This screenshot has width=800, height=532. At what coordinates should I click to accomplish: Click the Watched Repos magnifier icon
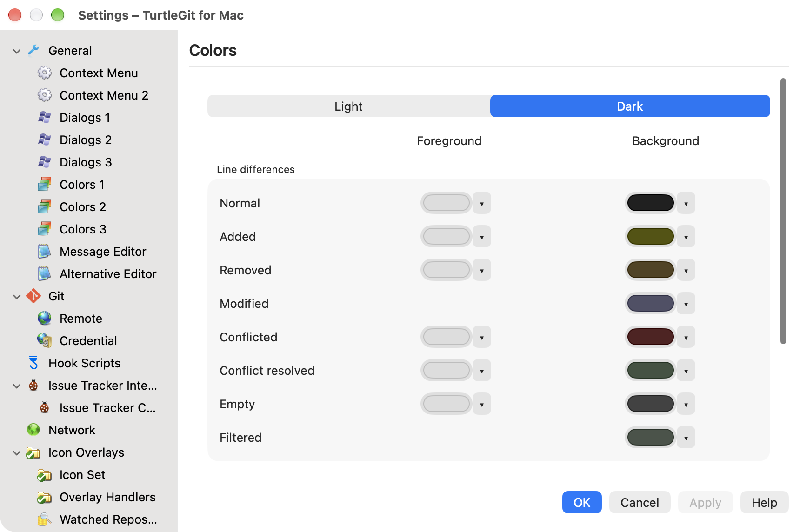pos(45,519)
